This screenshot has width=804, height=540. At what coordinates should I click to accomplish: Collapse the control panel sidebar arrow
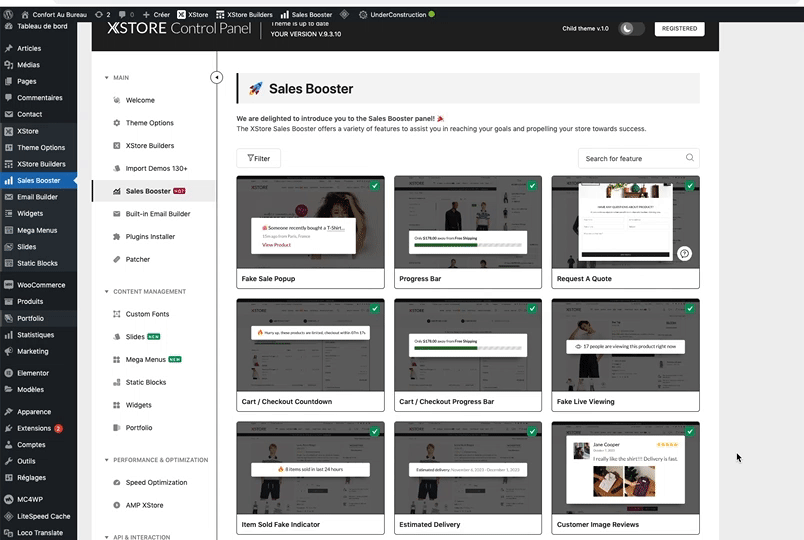point(216,77)
